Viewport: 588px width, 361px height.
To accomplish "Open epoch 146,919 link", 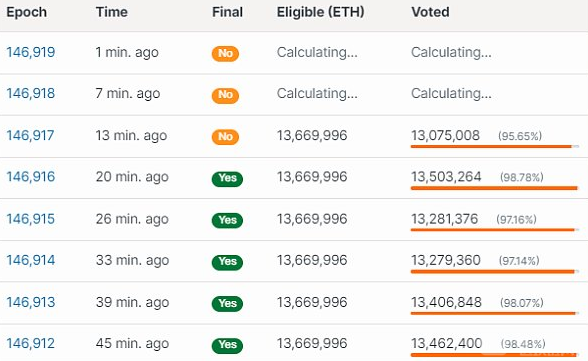I will point(31,52).
